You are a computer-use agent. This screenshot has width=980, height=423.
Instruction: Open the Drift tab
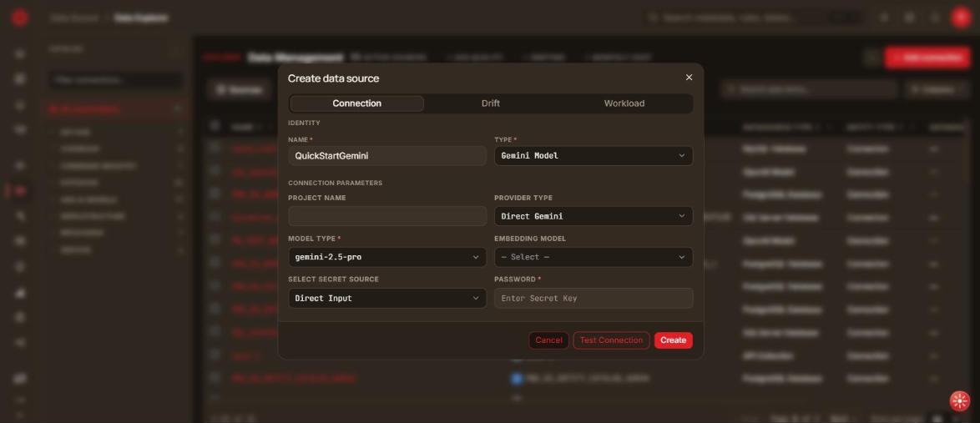click(491, 103)
